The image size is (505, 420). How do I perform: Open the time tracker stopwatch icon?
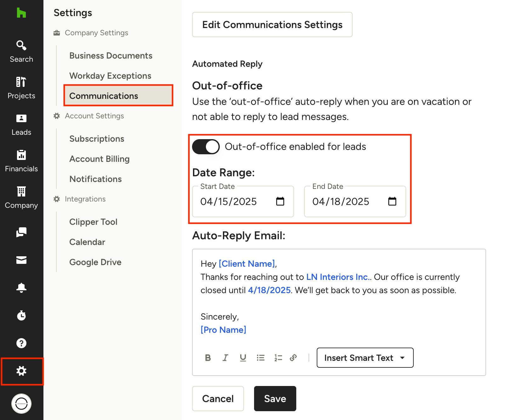pyautogui.click(x=21, y=315)
